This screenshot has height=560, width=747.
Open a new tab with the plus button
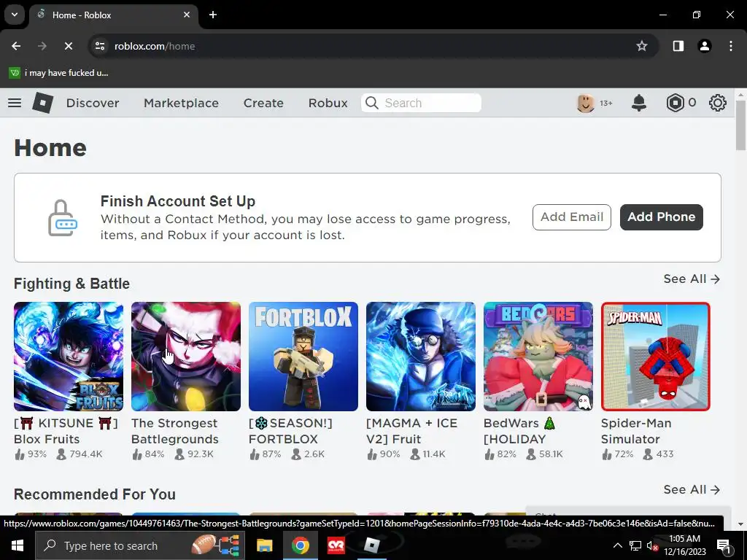coord(213,15)
